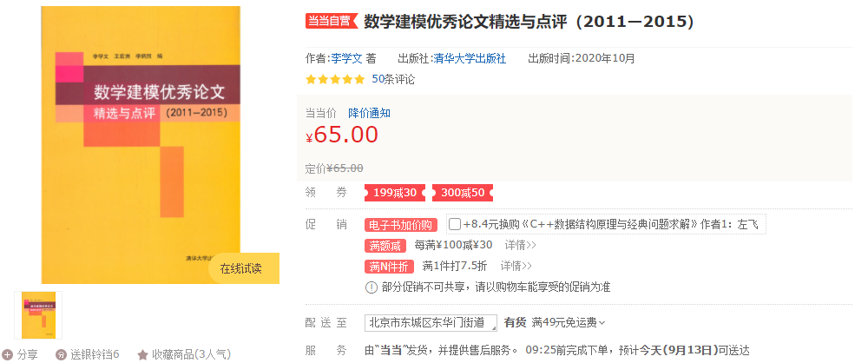Claim the 300减50 coupon

pos(463,193)
